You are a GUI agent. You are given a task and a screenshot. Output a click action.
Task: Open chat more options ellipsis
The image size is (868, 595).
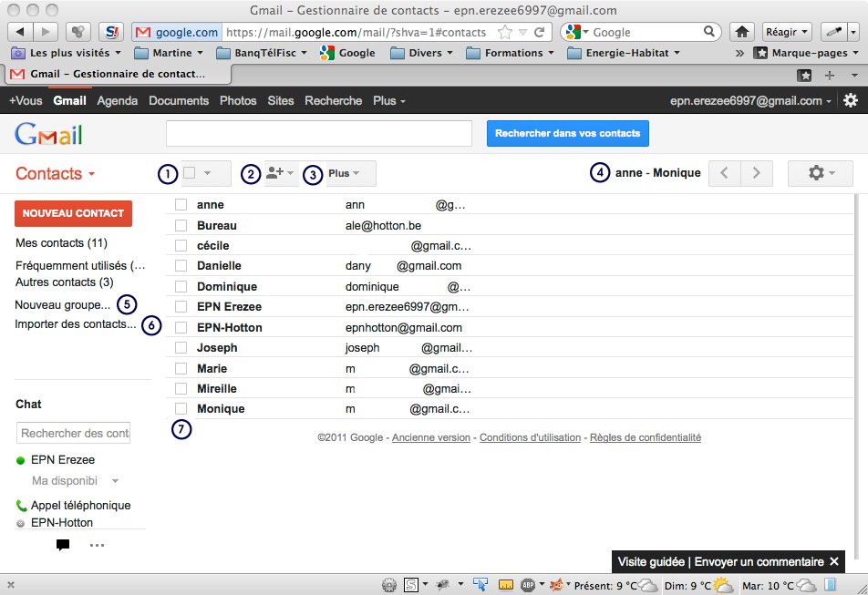(97, 545)
